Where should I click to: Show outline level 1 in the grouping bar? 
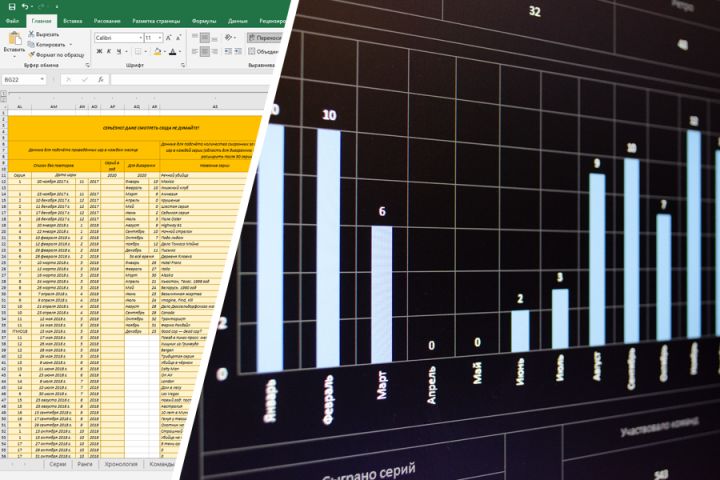point(4,93)
